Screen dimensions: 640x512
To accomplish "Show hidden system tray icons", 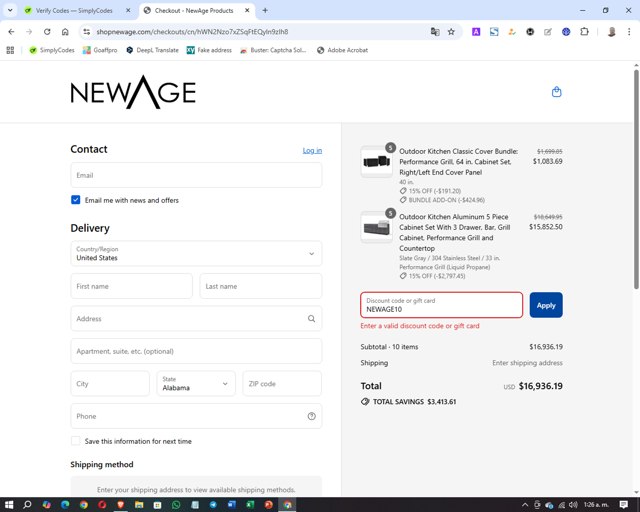I will click(525, 505).
